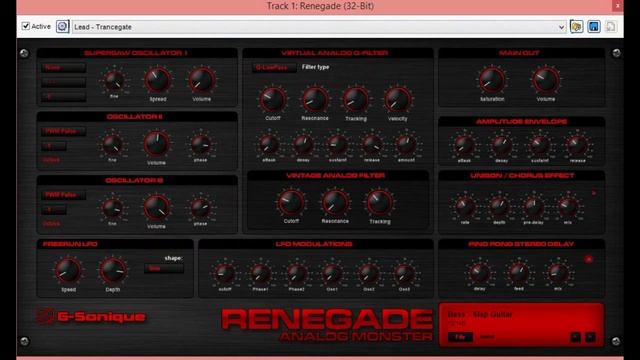Click LFO Modulations Osc3 knob
Image resolution: width=640 pixels, height=360 pixels.
tap(404, 273)
